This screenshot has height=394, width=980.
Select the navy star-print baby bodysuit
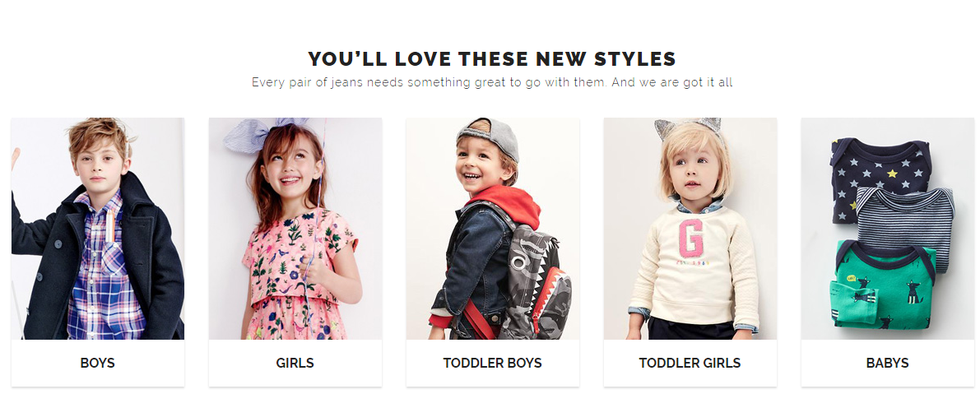tap(879, 176)
